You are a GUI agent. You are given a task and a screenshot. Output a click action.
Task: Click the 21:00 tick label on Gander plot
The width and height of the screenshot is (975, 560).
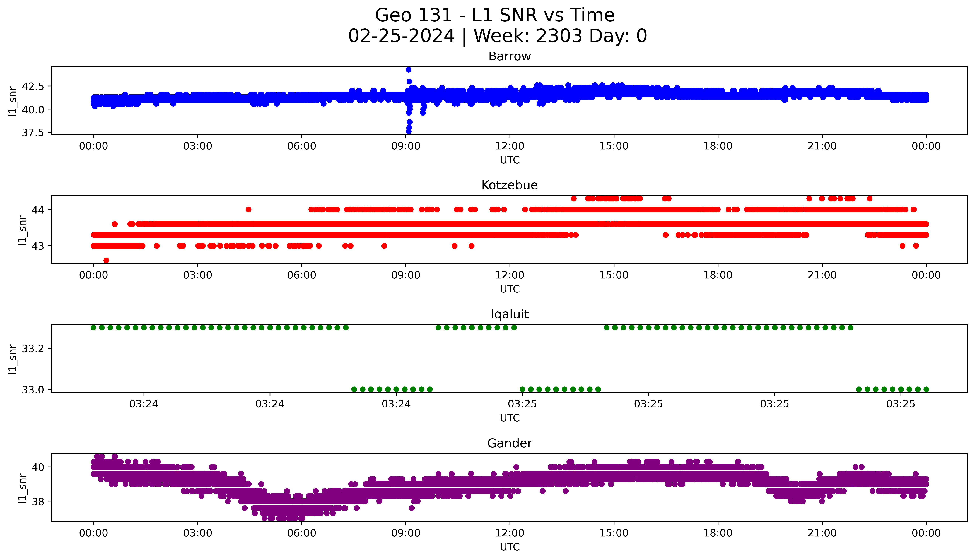pos(822,533)
